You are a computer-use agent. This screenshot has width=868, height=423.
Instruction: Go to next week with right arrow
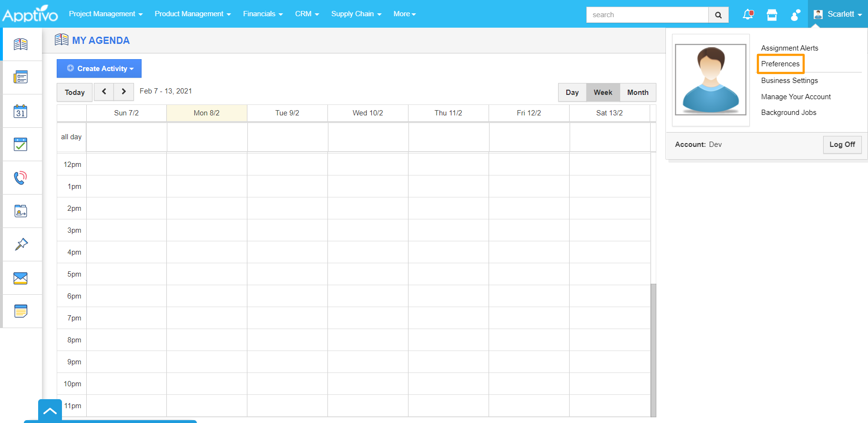coord(124,92)
